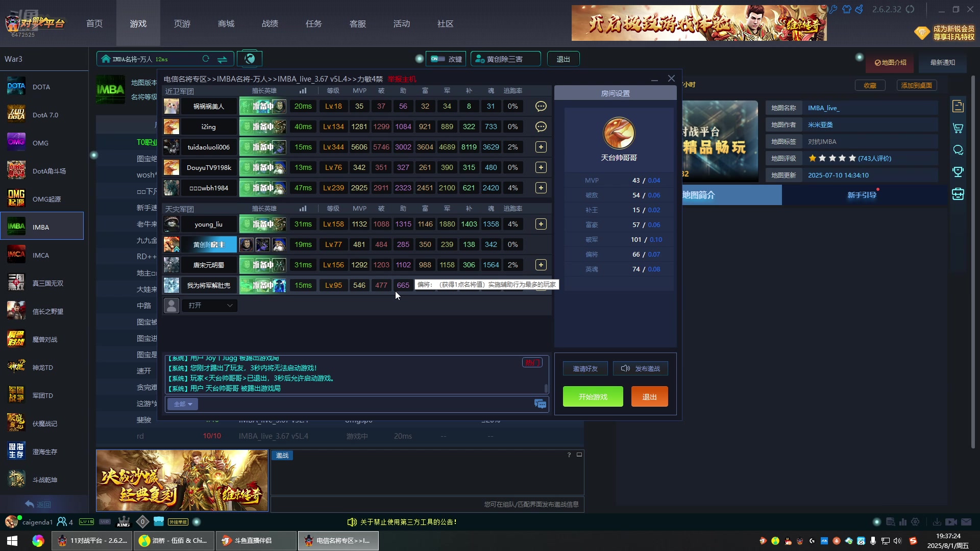Toggle the 热门 button in chat box
Viewport: 980px width, 551px height.
pyautogui.click(x=532, y=362)
